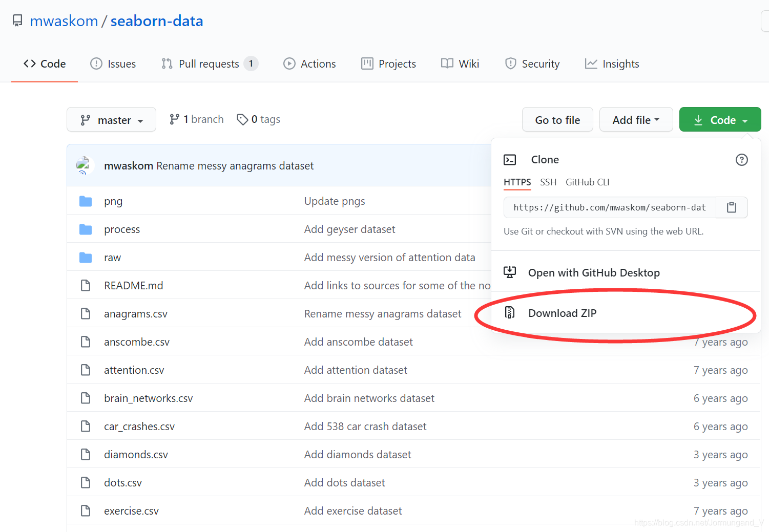Click the terminal icon beside Clone

click(510, 160)
